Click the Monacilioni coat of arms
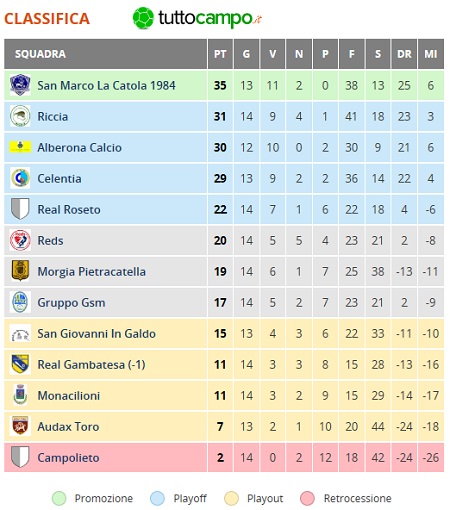Viewport: 450px width, 510px height. [20, 395]
